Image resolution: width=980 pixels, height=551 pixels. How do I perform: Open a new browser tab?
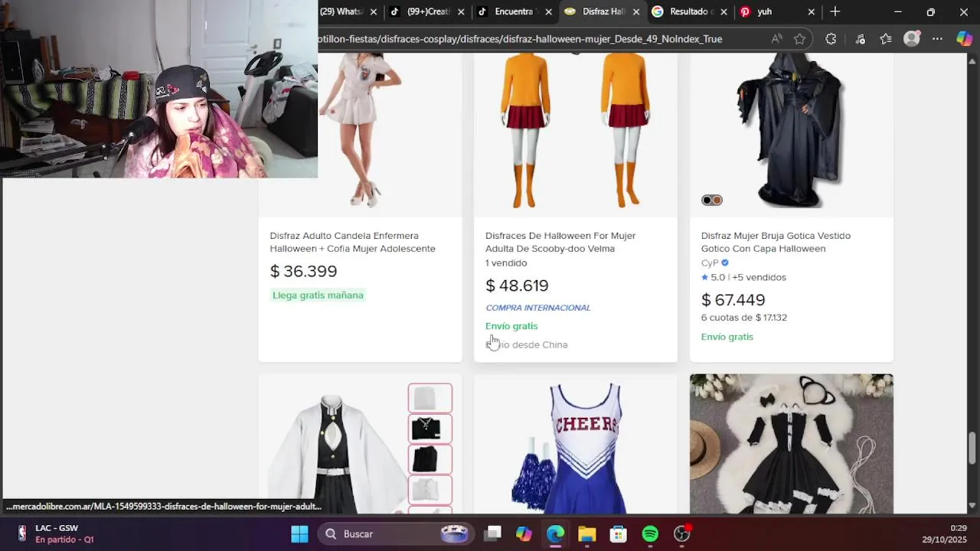click(835, 11)
